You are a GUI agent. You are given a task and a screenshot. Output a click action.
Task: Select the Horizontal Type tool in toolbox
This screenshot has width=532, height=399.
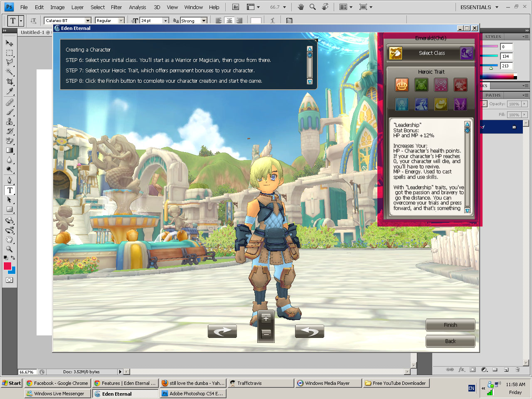(9, 190)
